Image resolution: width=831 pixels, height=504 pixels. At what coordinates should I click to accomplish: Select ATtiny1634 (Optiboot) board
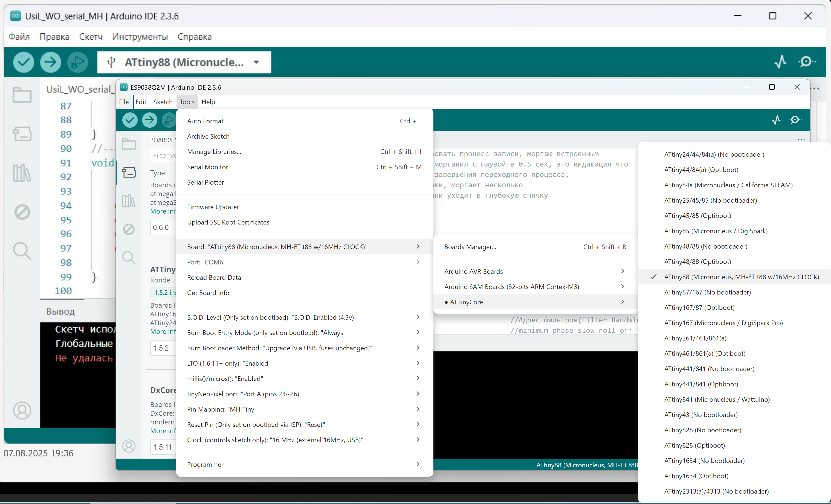tap(734, 476)
